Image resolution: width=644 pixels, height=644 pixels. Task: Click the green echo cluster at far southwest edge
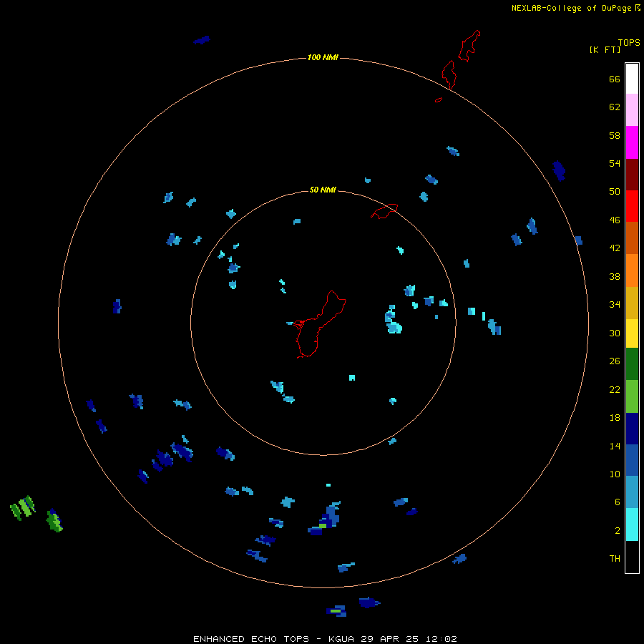click(x=23, y=508)
